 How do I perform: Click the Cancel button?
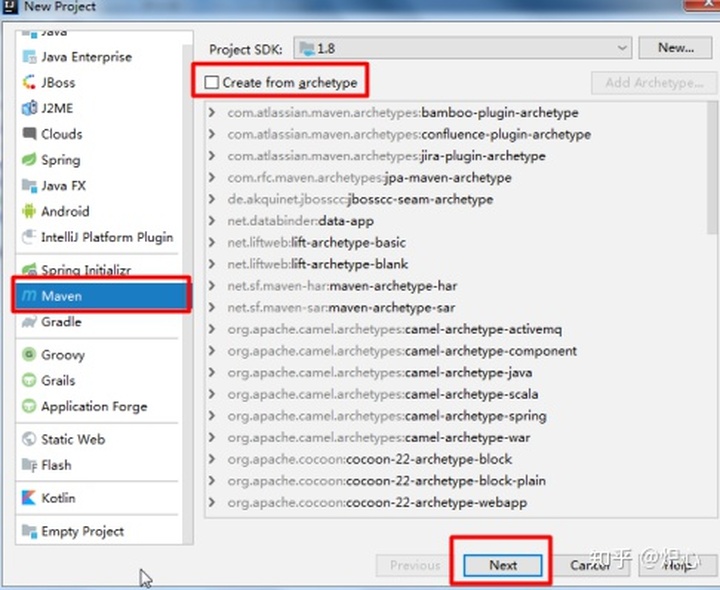[590, 565]
